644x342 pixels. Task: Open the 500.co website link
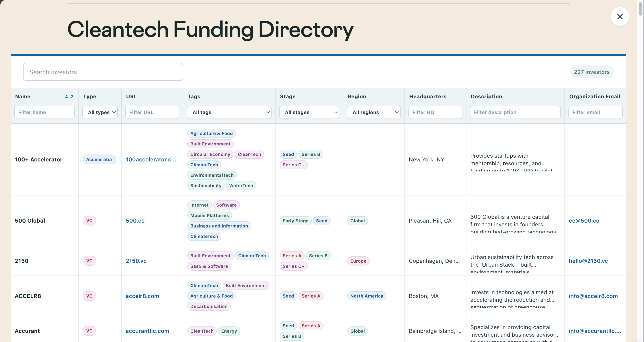click(x=135, y=221)
